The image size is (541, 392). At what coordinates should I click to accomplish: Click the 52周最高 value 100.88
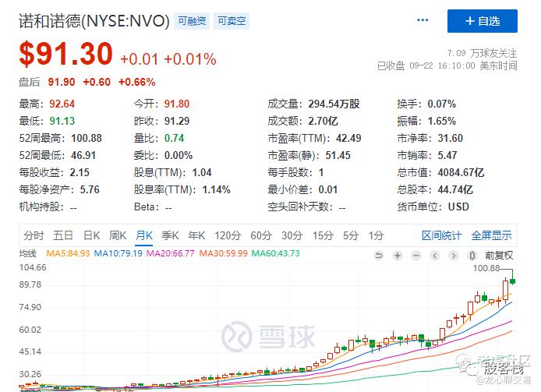point(87,139)
